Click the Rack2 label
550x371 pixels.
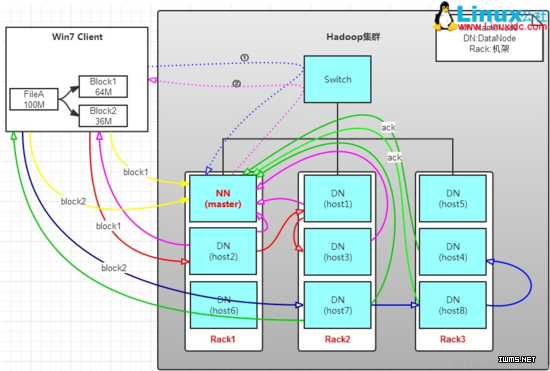pyautogui.click(x=337, y=339)
